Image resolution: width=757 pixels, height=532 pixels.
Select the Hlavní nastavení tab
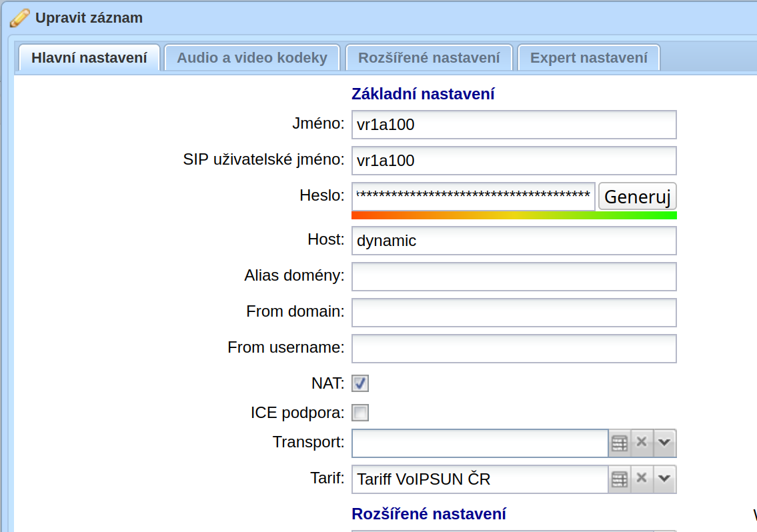tap(89, 58)
